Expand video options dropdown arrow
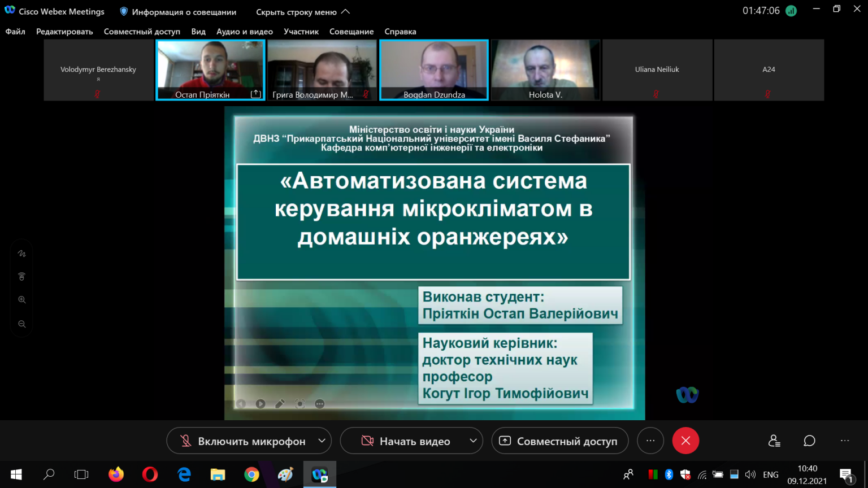868x488 pixels. [473, 441]
